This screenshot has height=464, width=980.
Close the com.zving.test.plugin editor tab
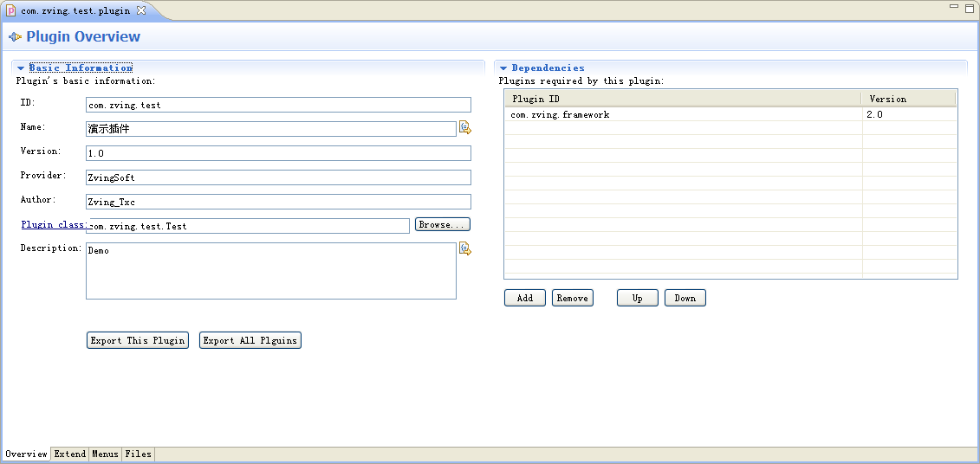click(x=141, y=10)
